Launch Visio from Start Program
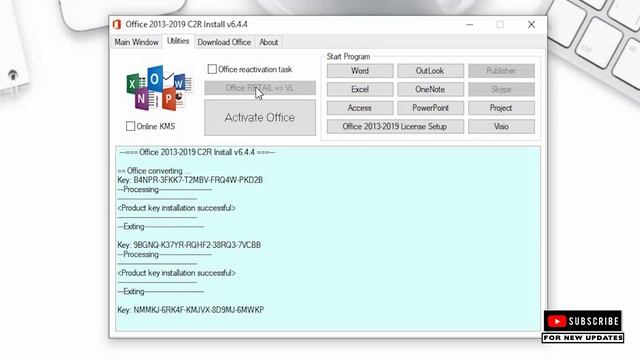The height and width of the screenshot is (360, 640). 501,127
